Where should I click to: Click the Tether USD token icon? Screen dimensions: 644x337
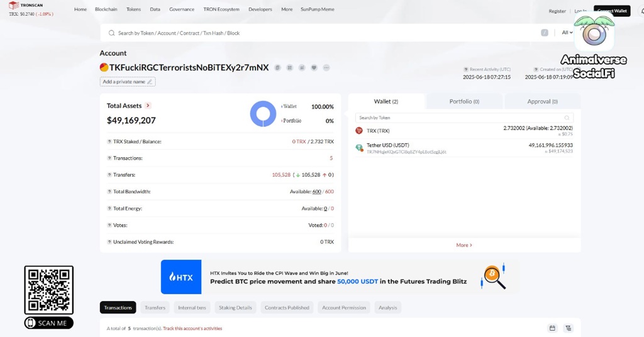(x=359, y=148)
